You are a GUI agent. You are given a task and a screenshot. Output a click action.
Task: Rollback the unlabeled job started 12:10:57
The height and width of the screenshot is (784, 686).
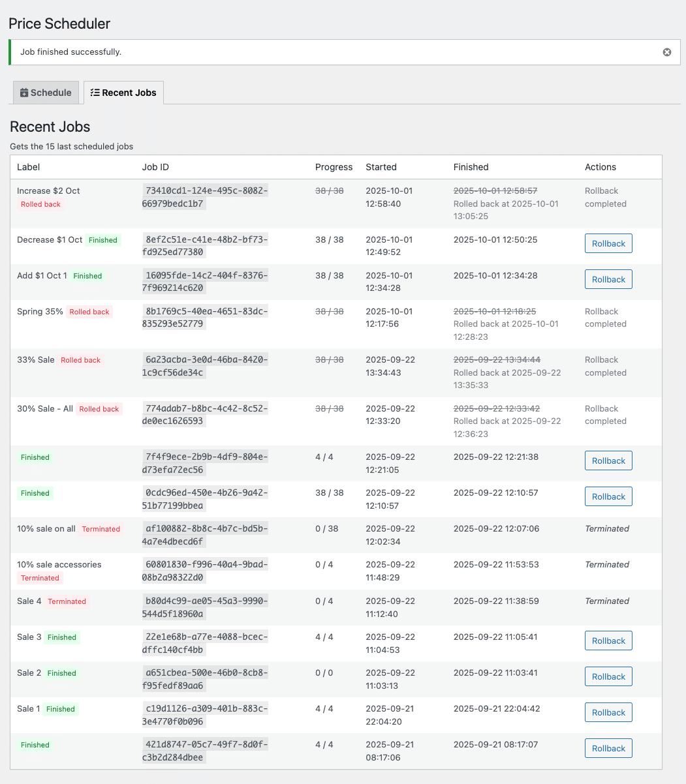click(x=608, y=496)
